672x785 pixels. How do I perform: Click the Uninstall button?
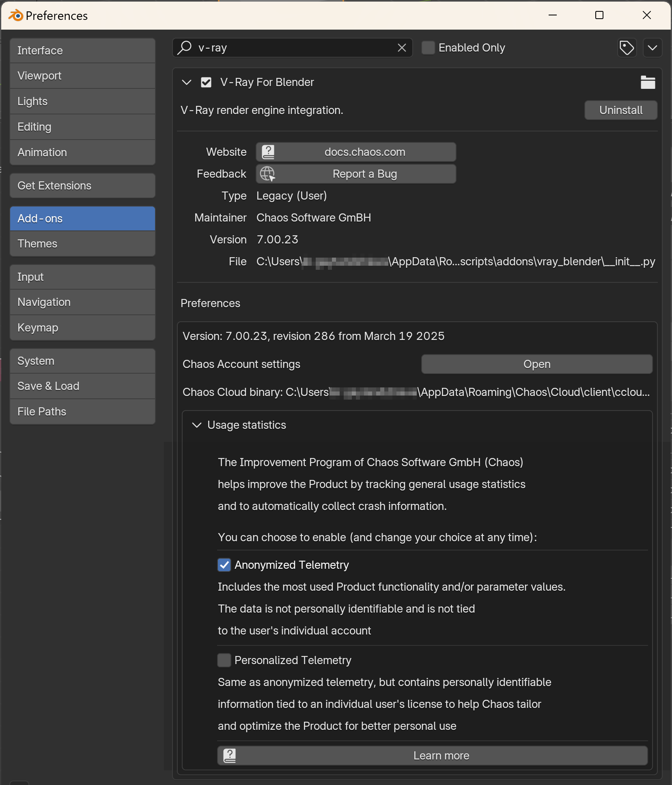click(620, 110)
